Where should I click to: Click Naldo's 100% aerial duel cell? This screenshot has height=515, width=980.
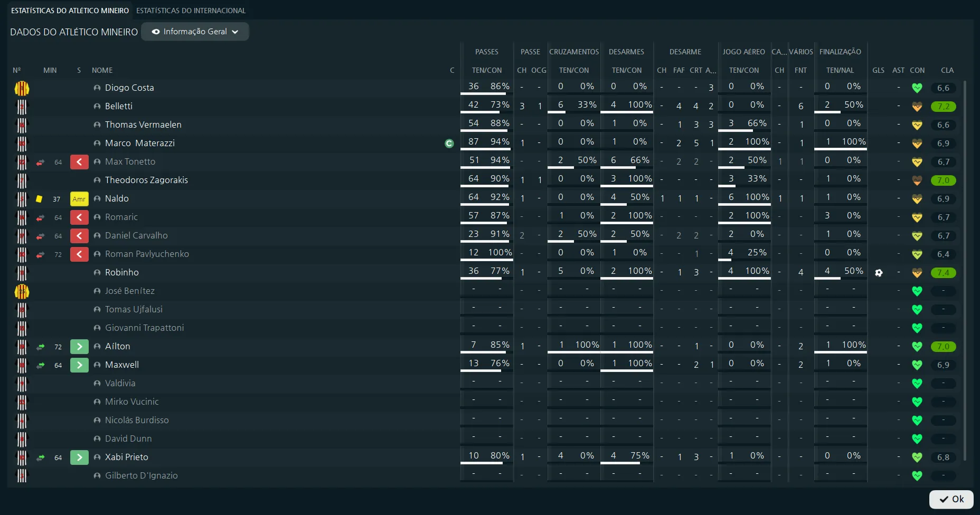(757, 197)
